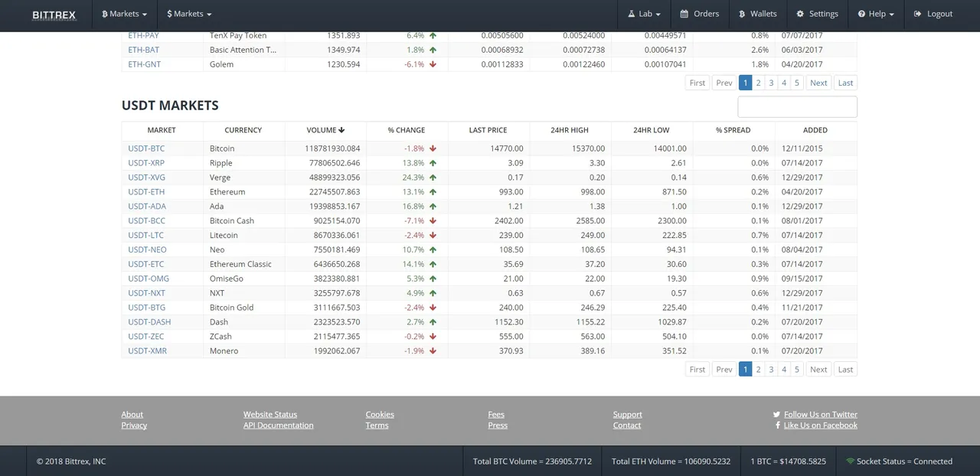Sort USDT table by Last Price
The image size is (980, 476).
point(488,130)
